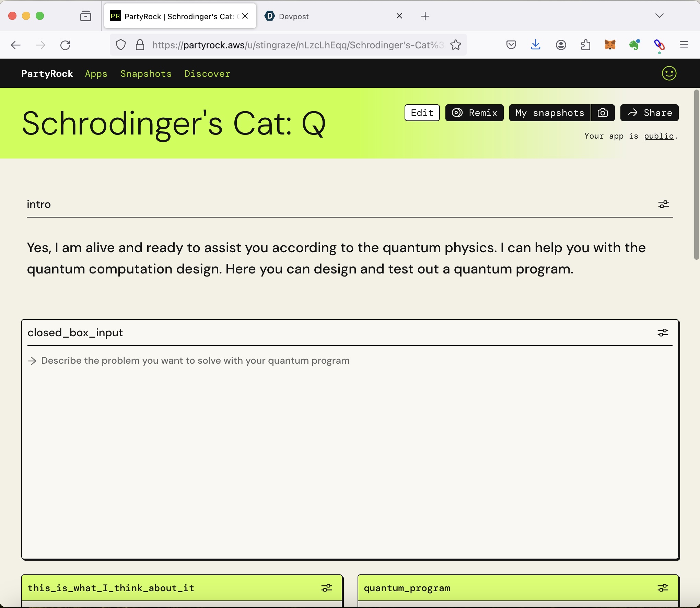Open the Discover menu item
The width and height of the screenshot is (700, 608).
coord(207,74)
